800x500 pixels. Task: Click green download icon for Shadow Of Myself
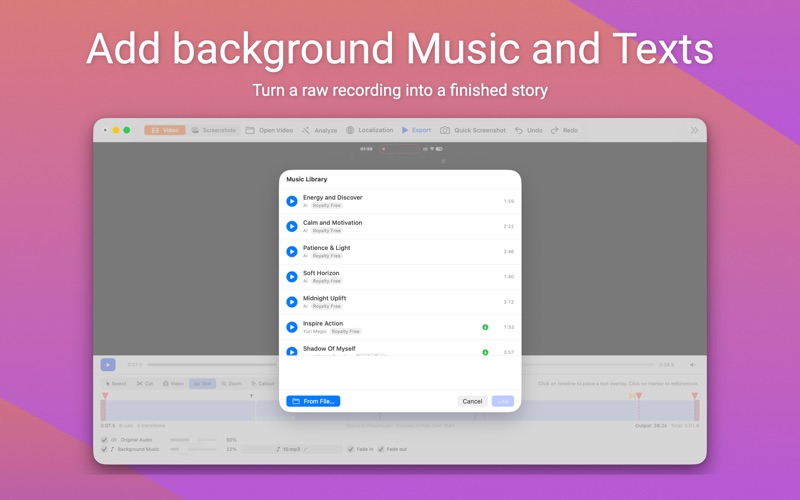point(485,352)
